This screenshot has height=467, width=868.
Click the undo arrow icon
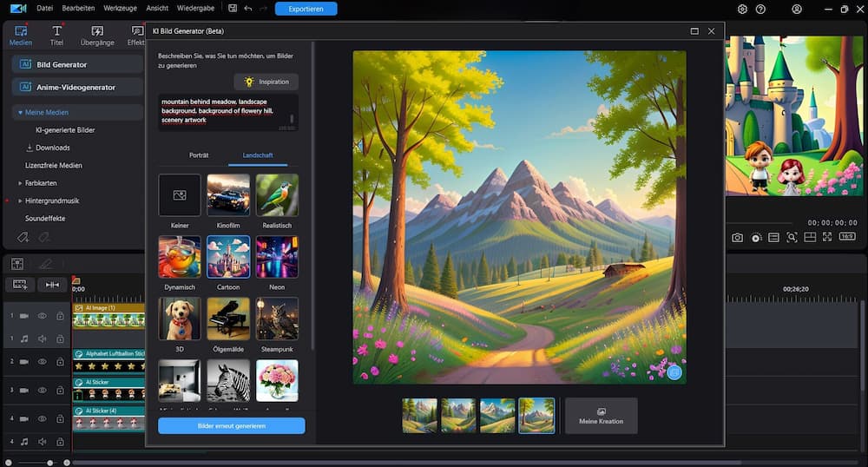point(248,9)
